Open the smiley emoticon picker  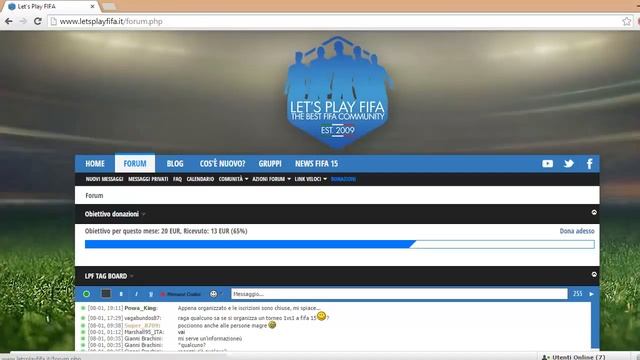[213, 294]
